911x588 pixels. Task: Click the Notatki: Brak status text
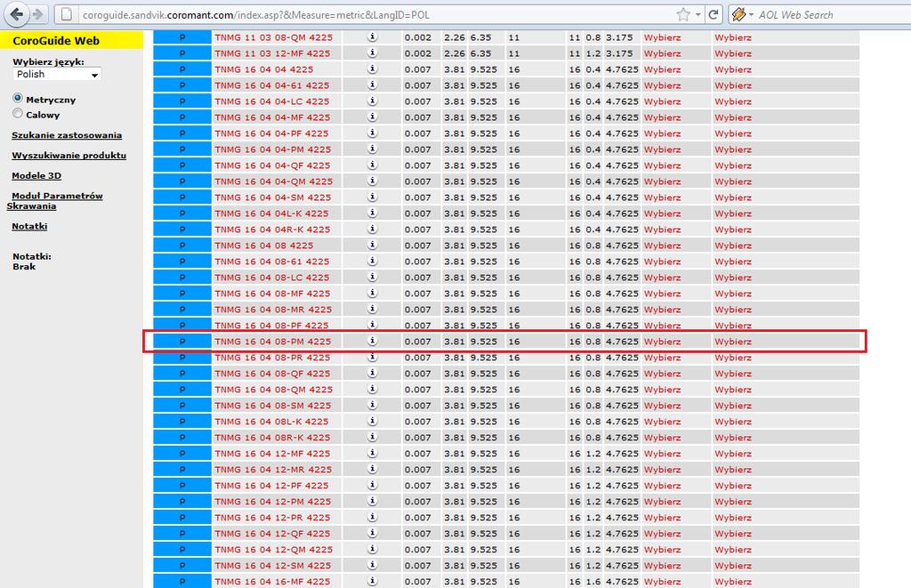tap(32, 262)
